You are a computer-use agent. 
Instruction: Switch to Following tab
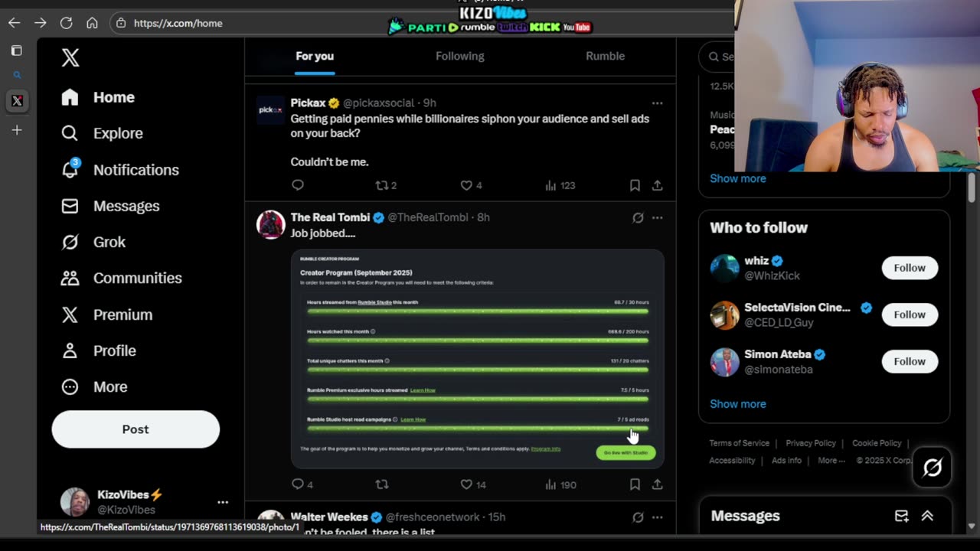click(x=460, y=56)
